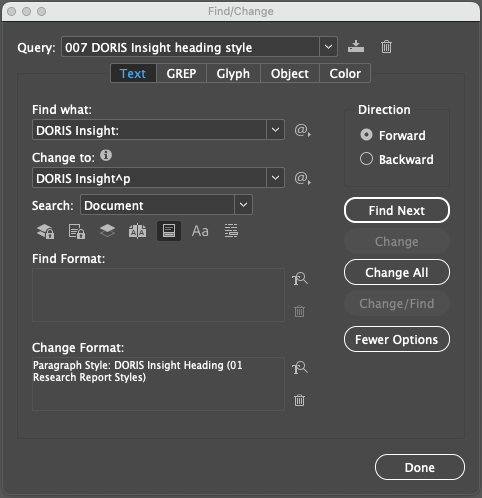Click the Specify attributes to find icon
The image size is (482, 498).
pyautogui.click(x=300, y=279)
